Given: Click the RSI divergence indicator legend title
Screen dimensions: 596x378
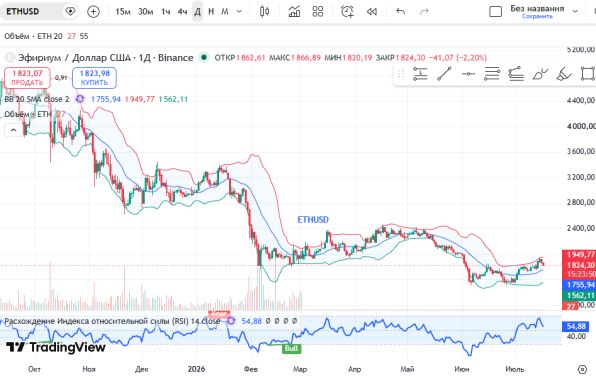Looking at the screenshot, I should point(112,321).
